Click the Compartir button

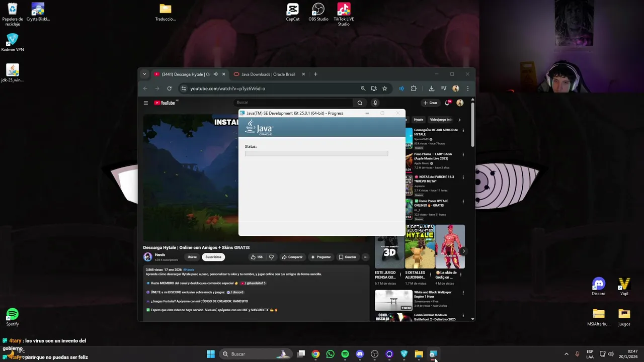[x=292, y=257]
